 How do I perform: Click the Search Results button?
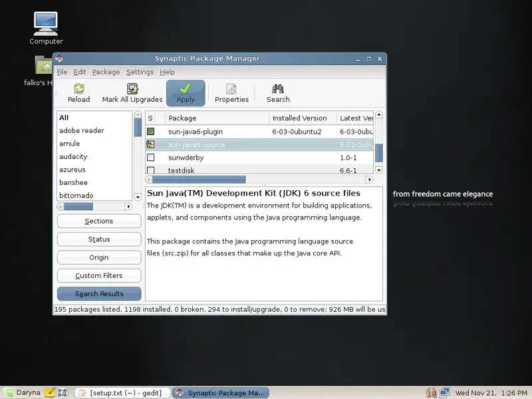click(x=99, y=294)
